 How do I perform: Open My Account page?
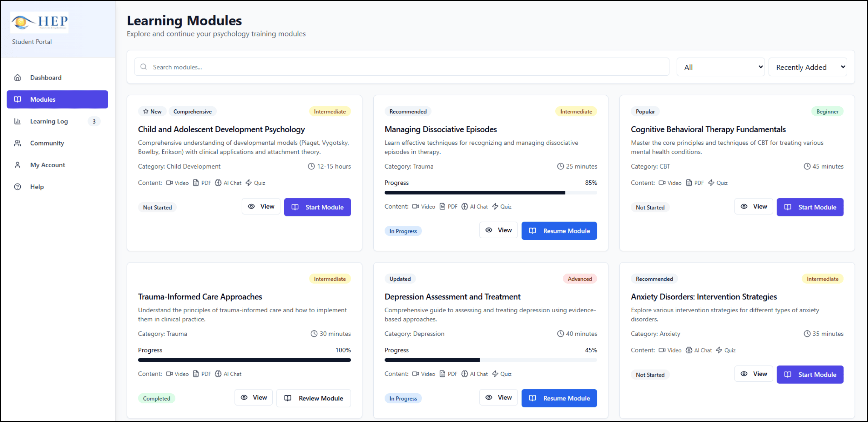click(x=57, y=165)
